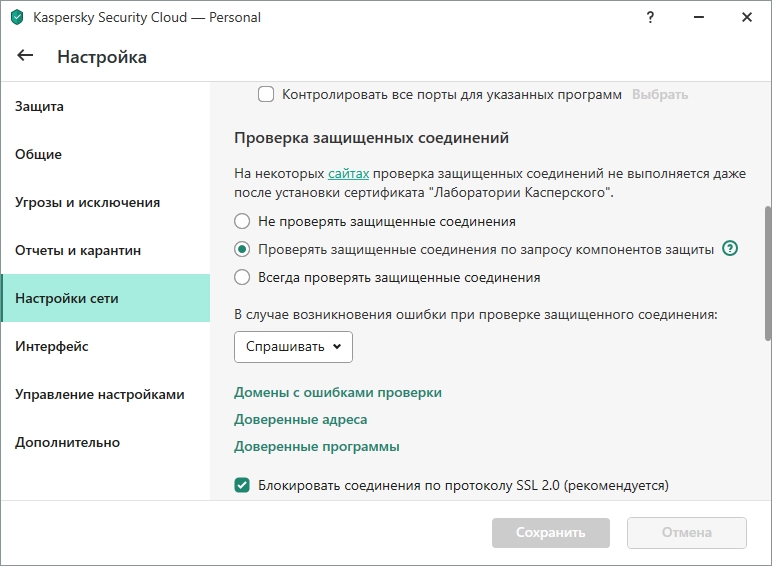Select 'Проверять защищенные соединения по запросу' radio
Screen dimensions: 772x566
(242, 250)
